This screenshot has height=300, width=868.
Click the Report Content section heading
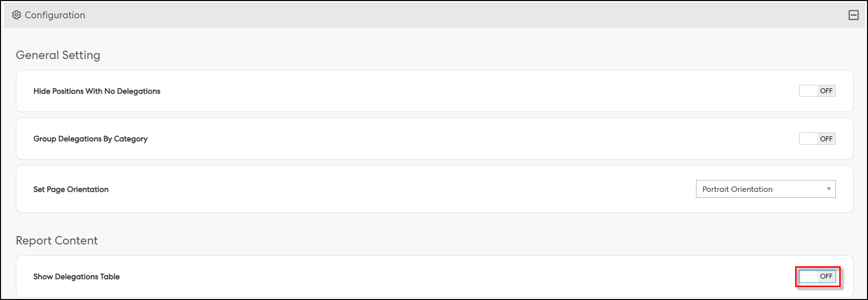pos(57,240)
